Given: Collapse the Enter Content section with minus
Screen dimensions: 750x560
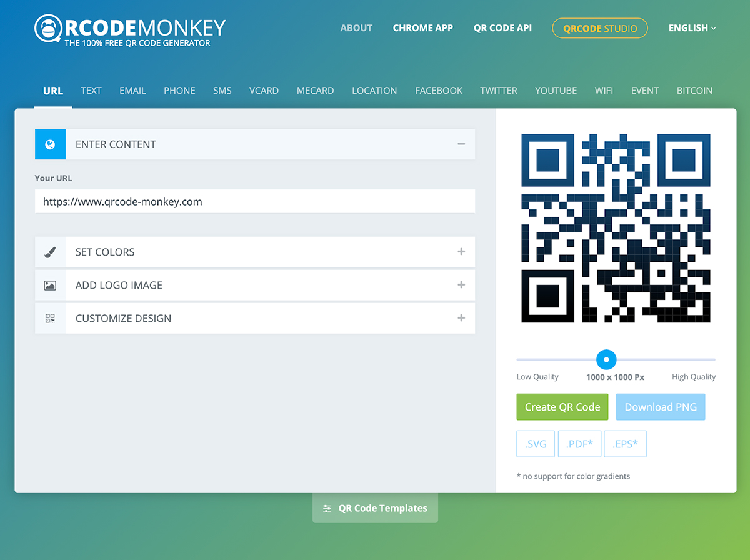Looking at the screenshot, I should click(x=461, y=144).
